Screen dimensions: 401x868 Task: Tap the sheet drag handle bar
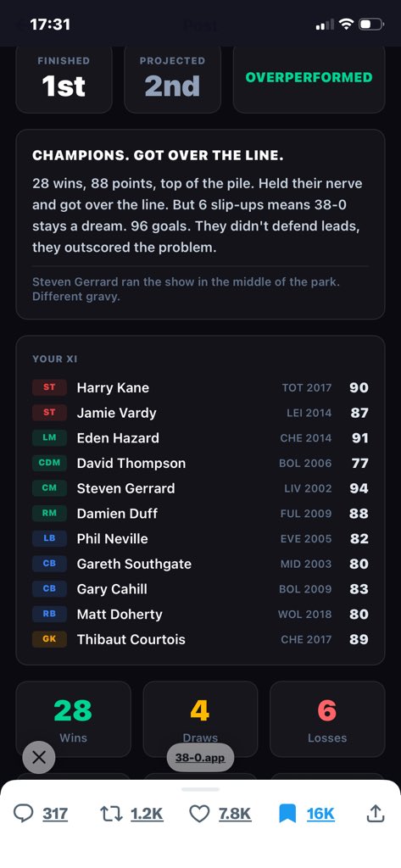200,789
